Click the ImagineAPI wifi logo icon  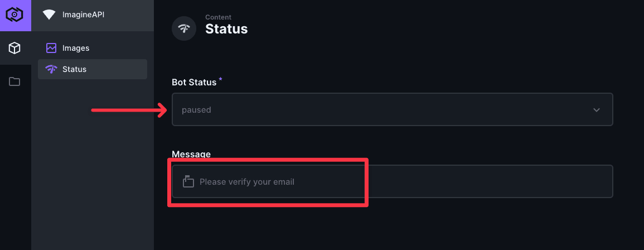coord(49,15)
